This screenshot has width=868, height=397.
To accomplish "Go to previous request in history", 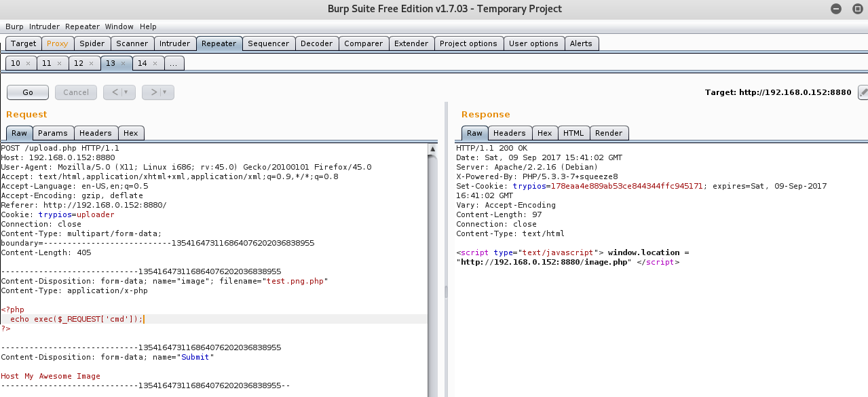I will pyautogui.click(x=115, y=92).
